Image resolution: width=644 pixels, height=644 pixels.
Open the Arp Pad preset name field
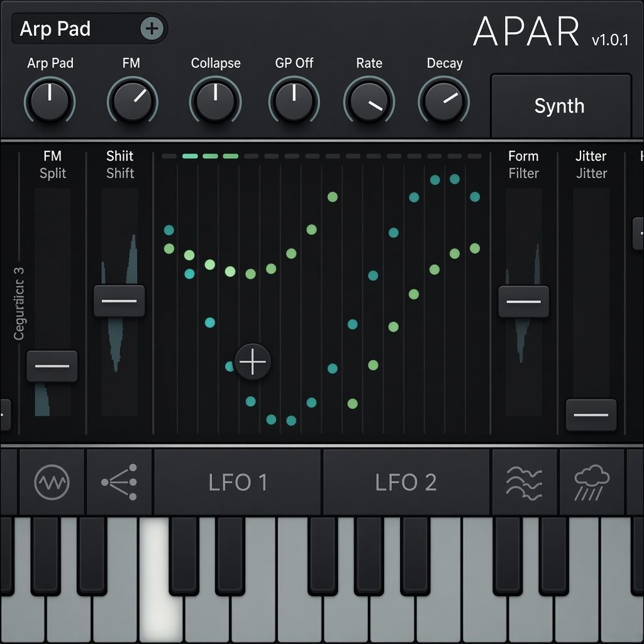click(89, 28)
